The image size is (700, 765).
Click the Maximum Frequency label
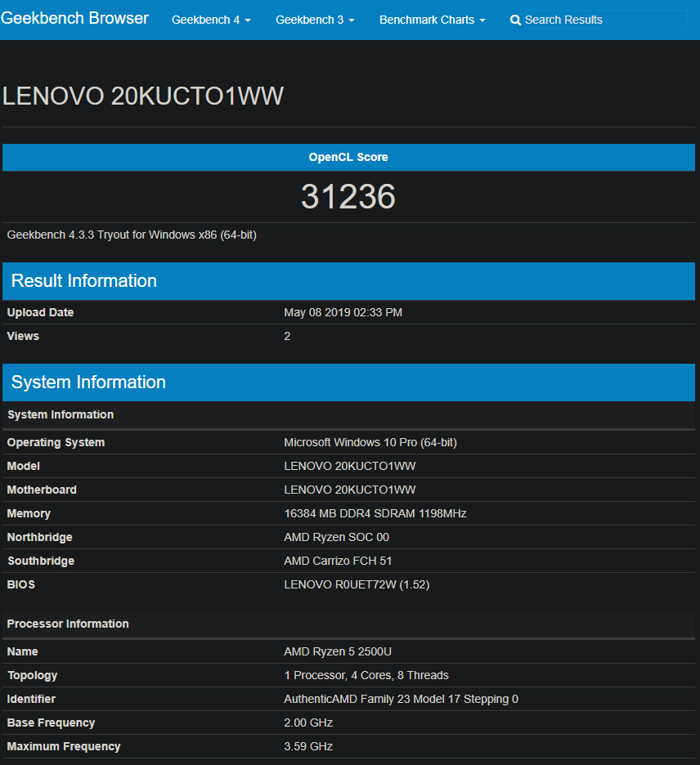point(64,746)
